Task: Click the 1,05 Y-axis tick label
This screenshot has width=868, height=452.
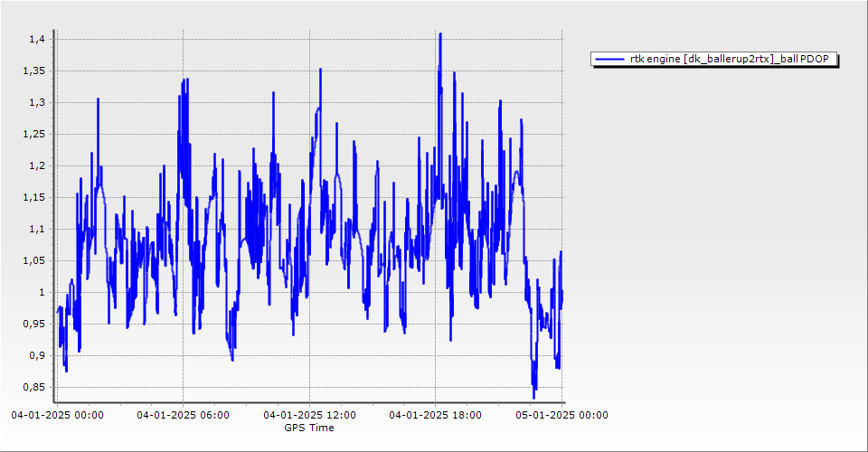Action: tap(33, 260)
